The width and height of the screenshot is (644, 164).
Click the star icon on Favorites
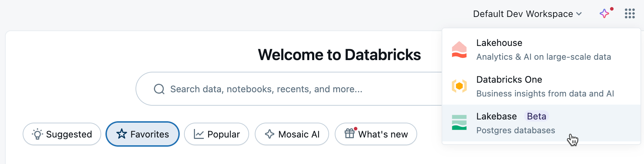(122, 134)
